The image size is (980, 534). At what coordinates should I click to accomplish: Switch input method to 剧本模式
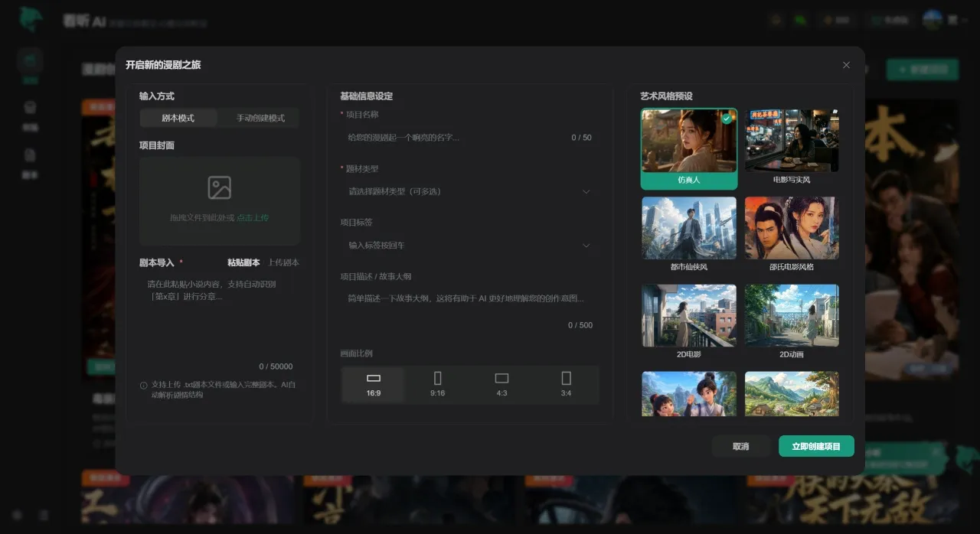coord(178,119)
